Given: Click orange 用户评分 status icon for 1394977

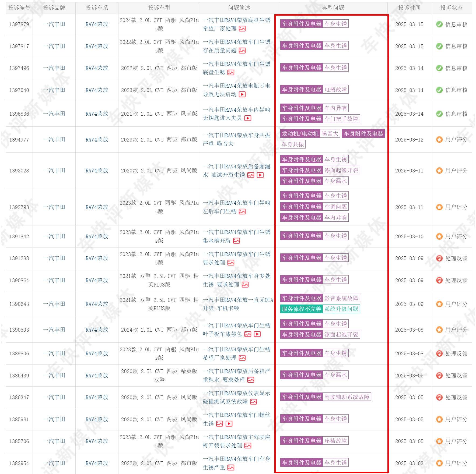Looking at the screenshot, I should coord(439,140).
